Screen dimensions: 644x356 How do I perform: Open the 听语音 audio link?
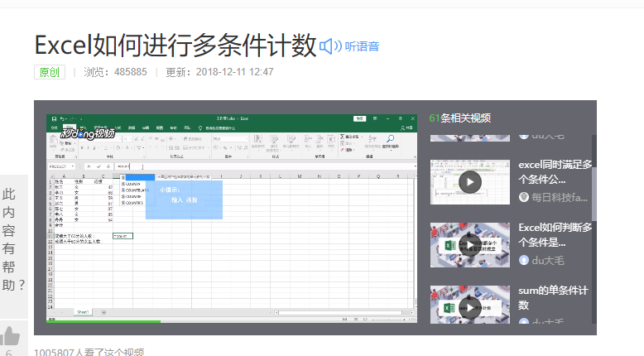click(362, 46)
